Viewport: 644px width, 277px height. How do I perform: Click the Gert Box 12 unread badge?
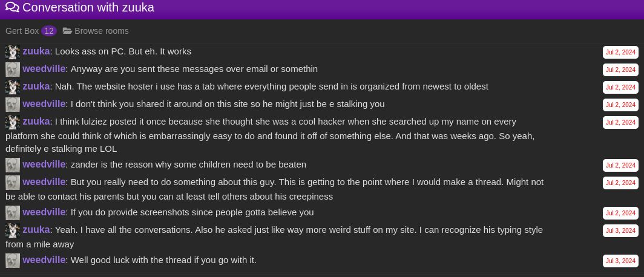tap(49, 31)
